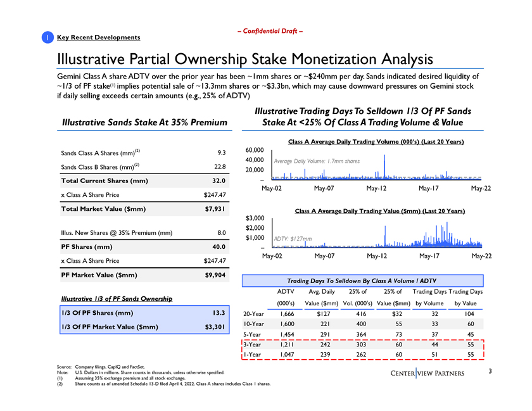Select the 1-Year ADTV value 1,047
The width and height of the screenshot is (532, 411).
[287, 355]
